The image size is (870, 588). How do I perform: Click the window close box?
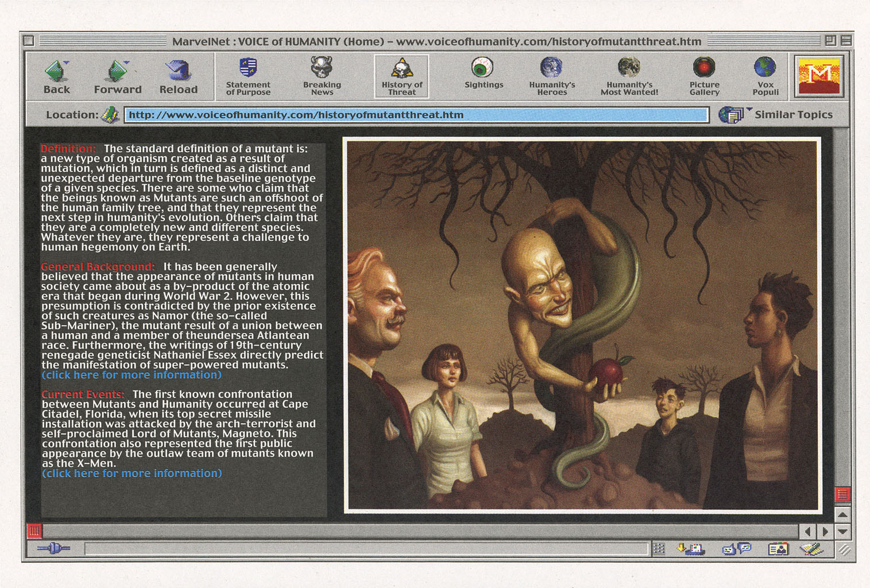[29, 41]
